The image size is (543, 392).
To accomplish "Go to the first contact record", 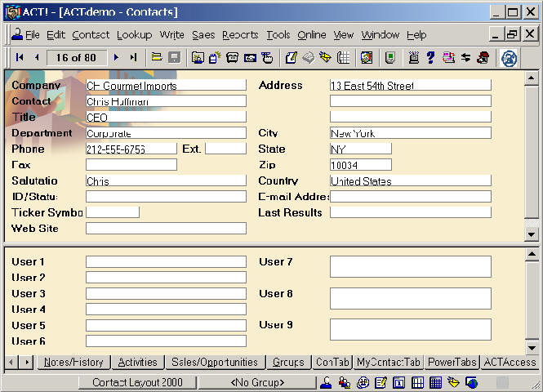I will point(20,57).
